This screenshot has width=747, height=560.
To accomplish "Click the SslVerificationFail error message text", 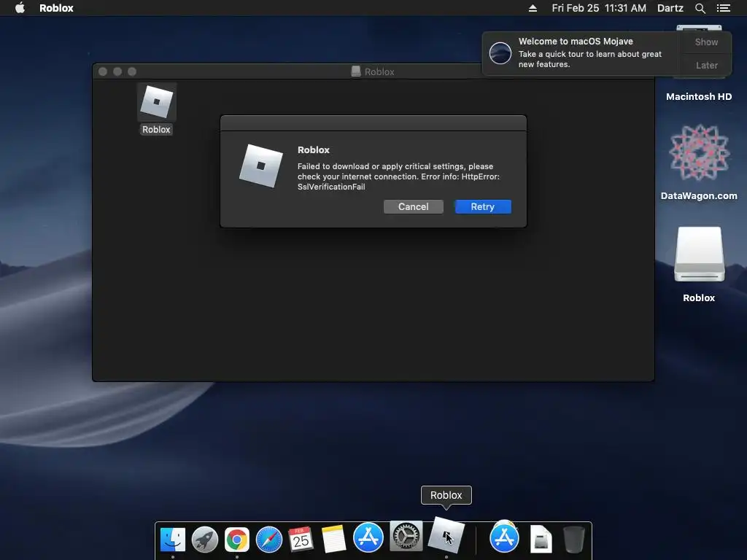I will (398, 176).
